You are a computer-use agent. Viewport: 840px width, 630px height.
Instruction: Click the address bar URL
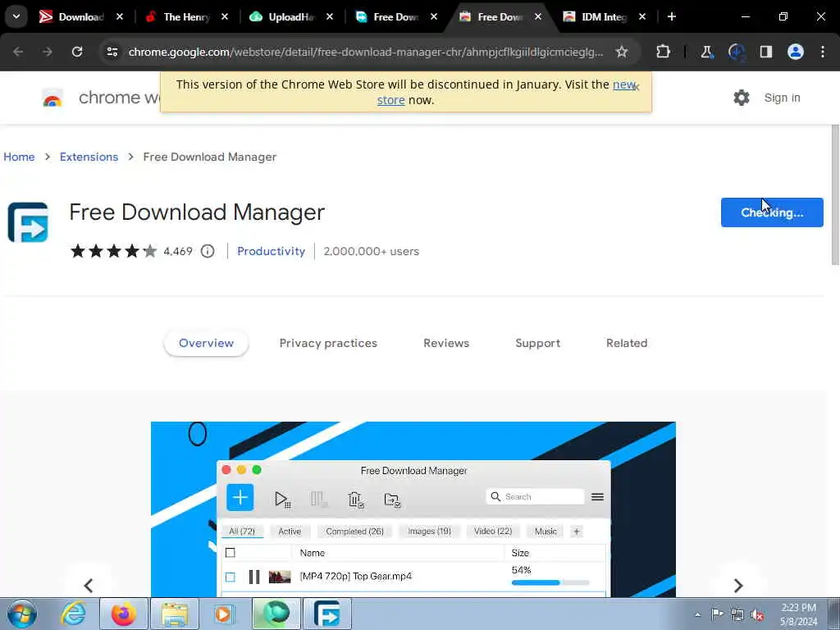(365, 52)
